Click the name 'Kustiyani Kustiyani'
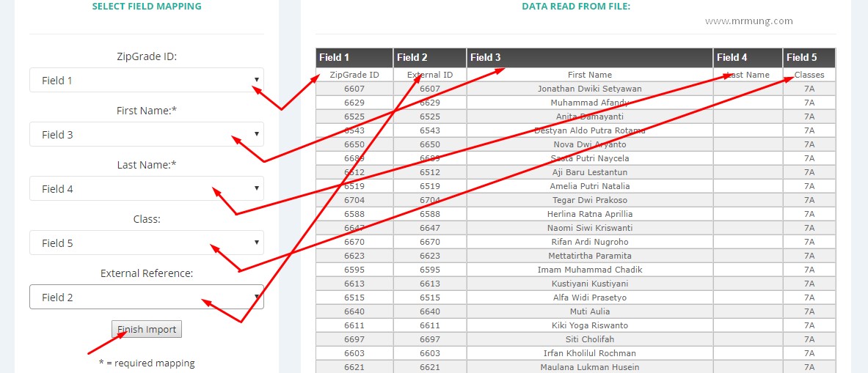 tap(590, 284)
